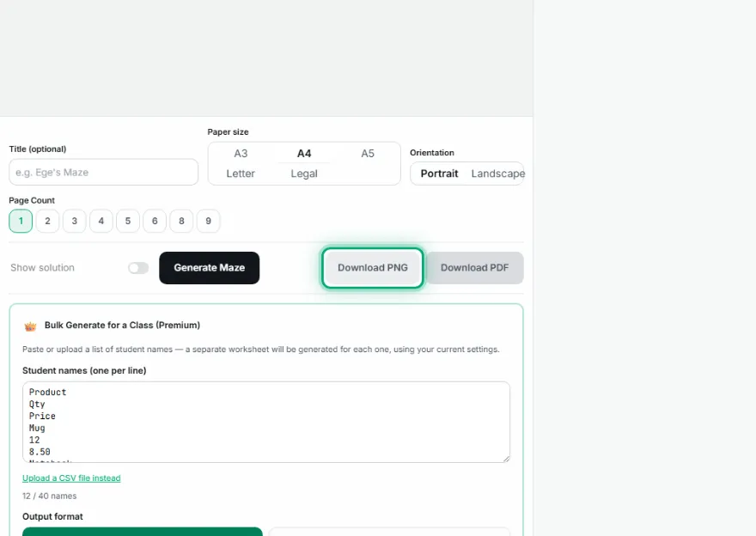Set orientation to Portrait
Image resolution: width=756 pixels, height=536 pixels.
tap(439, 174)
